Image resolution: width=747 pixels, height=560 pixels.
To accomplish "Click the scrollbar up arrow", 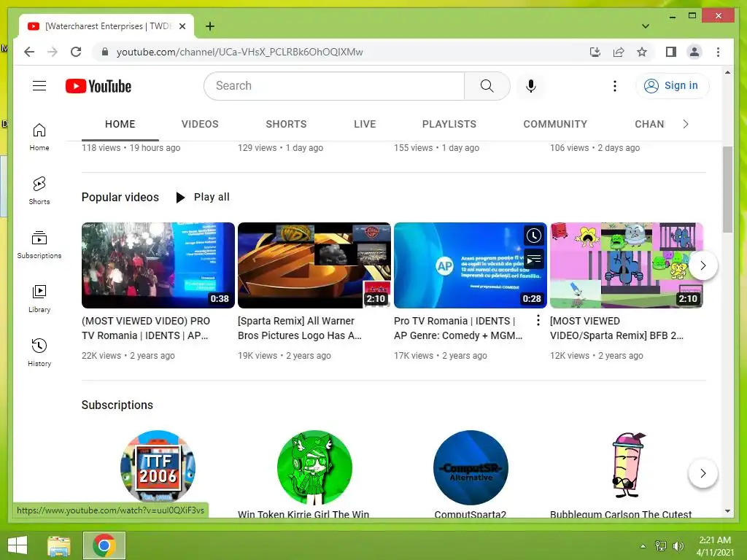I will click(727, 72).
